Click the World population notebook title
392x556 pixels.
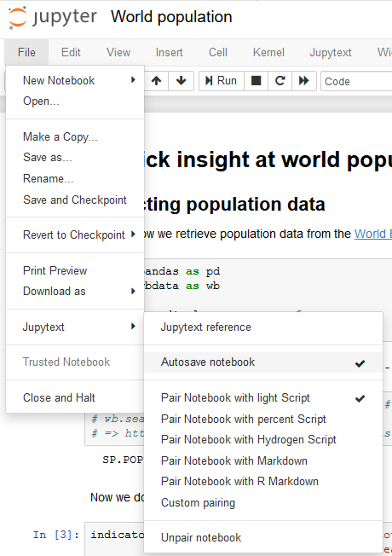[x=171, y=17]
